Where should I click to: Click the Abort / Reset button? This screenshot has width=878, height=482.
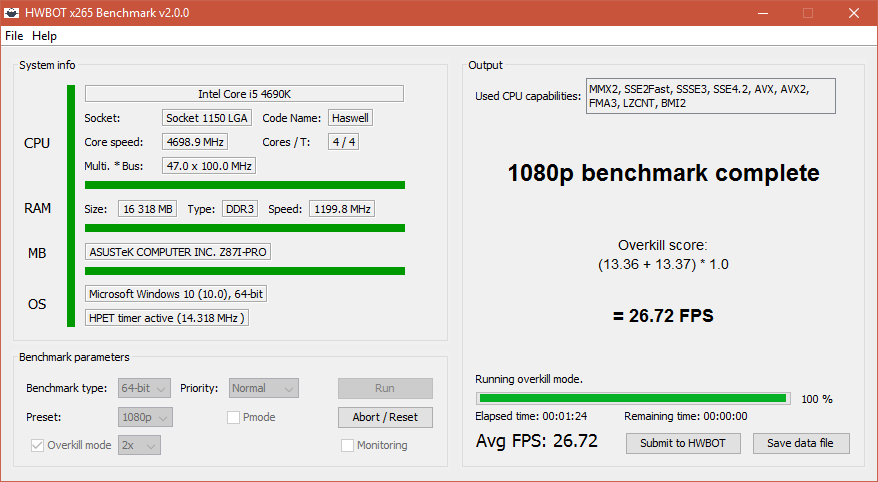[385, 417]
